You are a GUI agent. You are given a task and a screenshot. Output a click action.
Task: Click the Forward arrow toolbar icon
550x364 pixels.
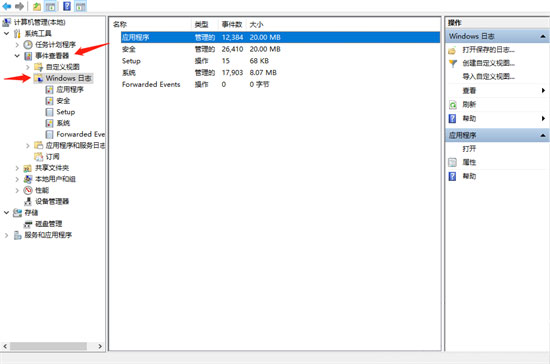19,6
